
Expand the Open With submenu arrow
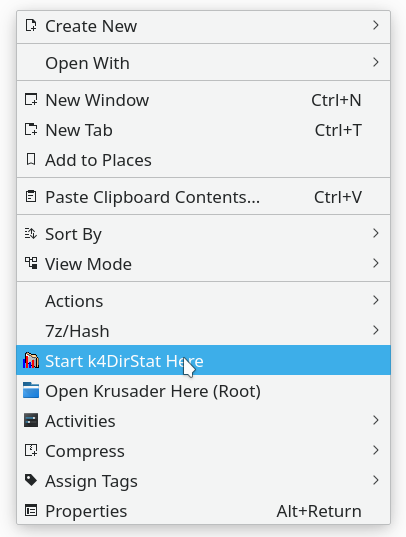coord(376,62)
